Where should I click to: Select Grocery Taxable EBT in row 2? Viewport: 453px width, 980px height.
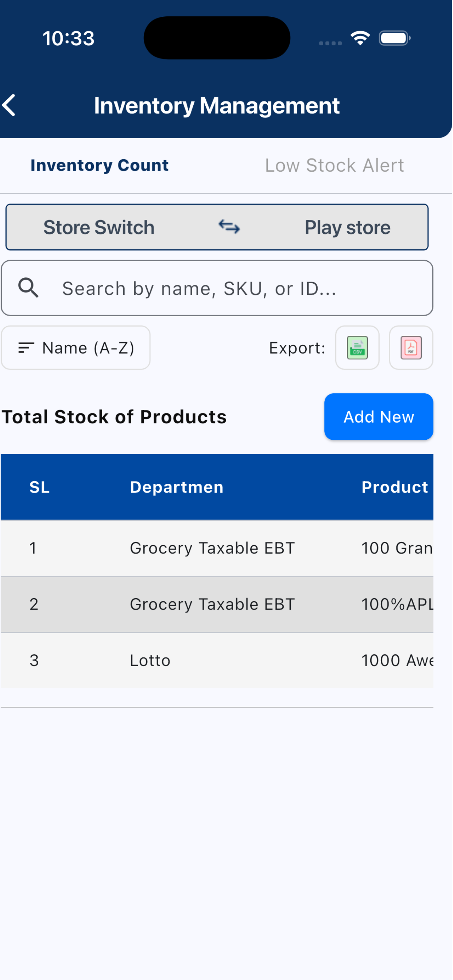point(212,604)
